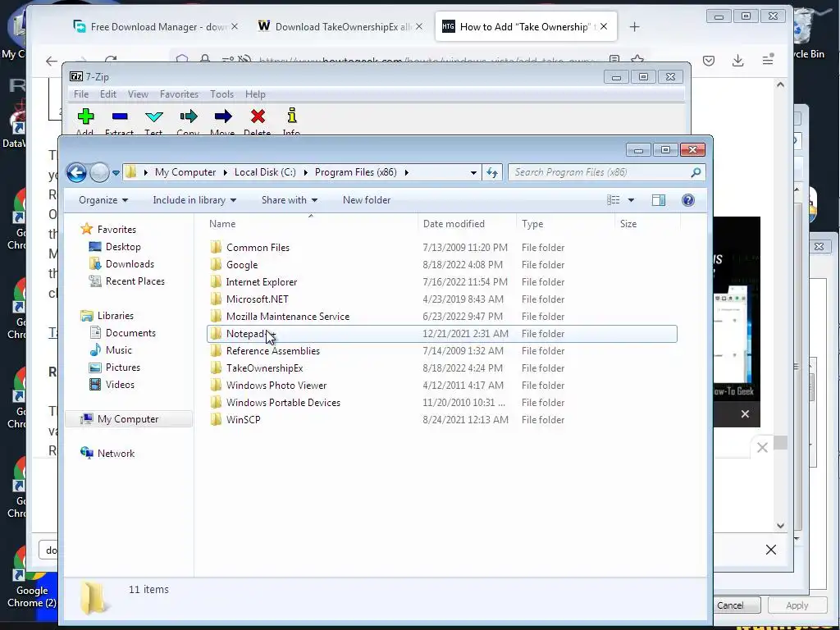Select Downloads in the Favorites list
Image resolution: width=840 pixels, height=630 pixels.
coord(130,264)
